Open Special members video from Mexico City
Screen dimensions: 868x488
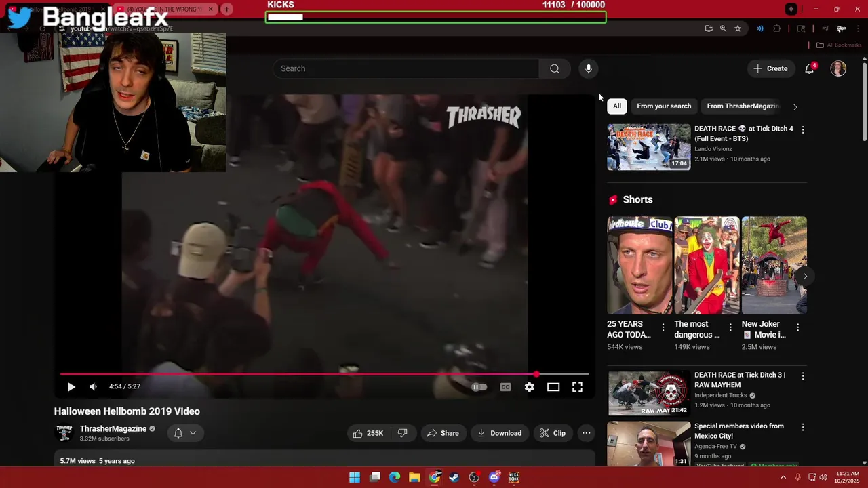[x=739, y=431]
